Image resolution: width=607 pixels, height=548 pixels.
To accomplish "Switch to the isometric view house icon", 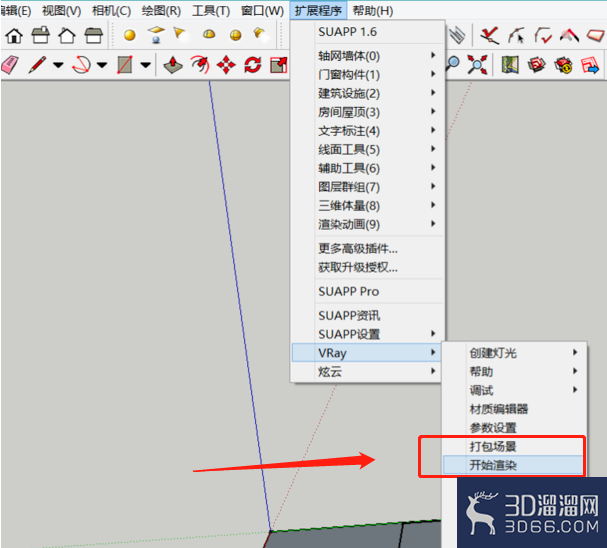I will (x=14, y=36).
